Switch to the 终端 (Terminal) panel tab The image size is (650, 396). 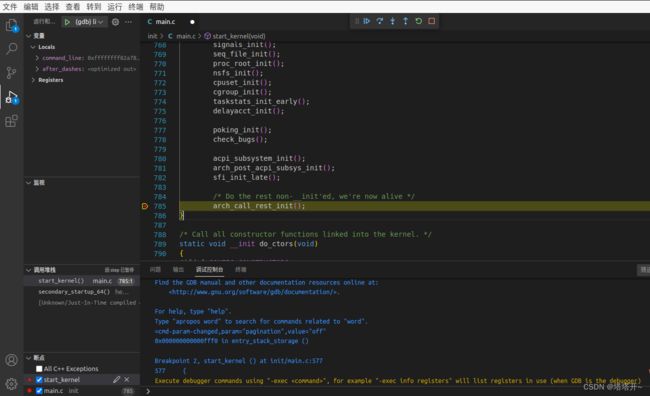pos(241,270)
